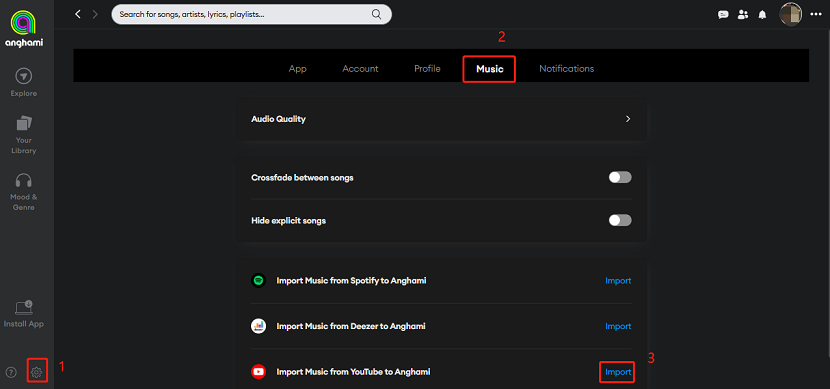Screen dimensions: 830x389
Task: Click Import link for YouTube
Action: click(618, 372)
